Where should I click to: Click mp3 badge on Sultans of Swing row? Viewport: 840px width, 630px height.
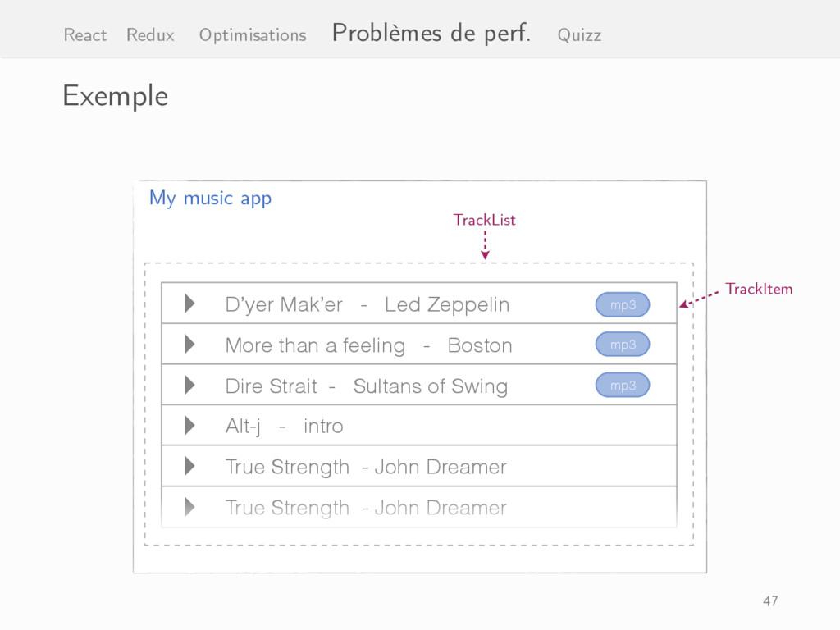point(623,385)
